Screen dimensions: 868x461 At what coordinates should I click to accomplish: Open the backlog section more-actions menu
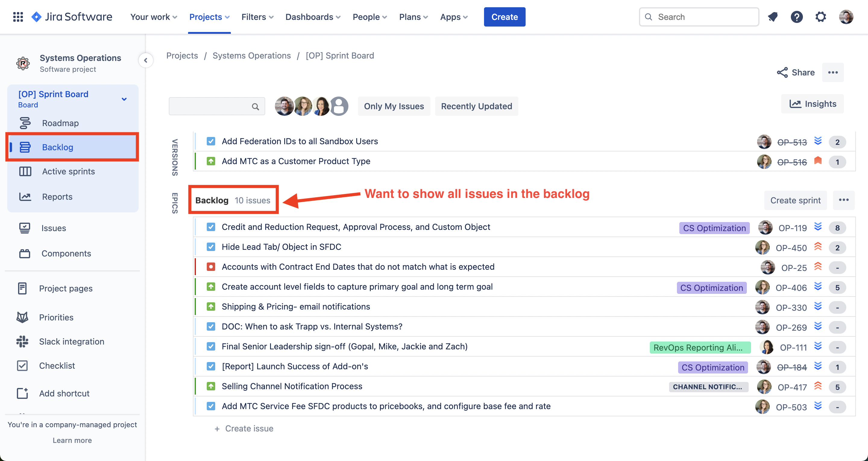pyautogui.click(x=843, y=200)
